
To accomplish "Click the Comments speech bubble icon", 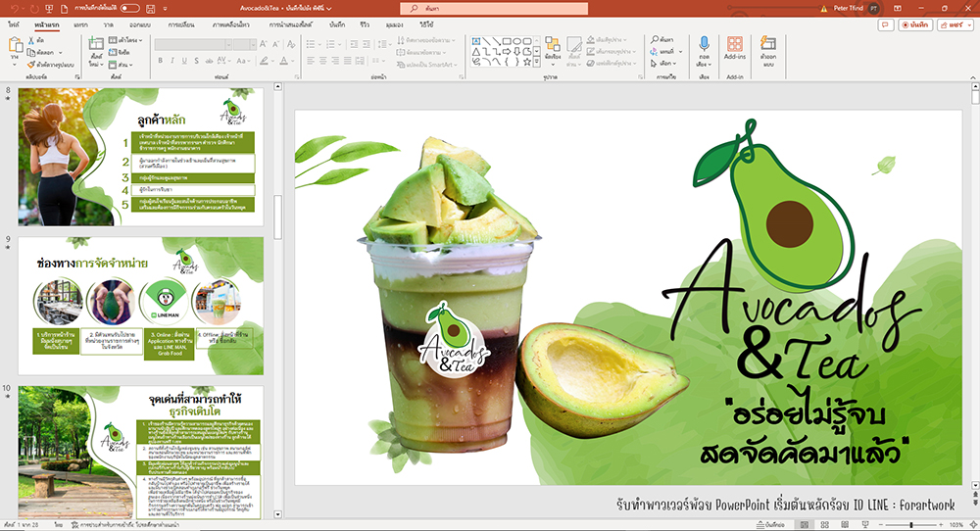I will coord(886,25).
